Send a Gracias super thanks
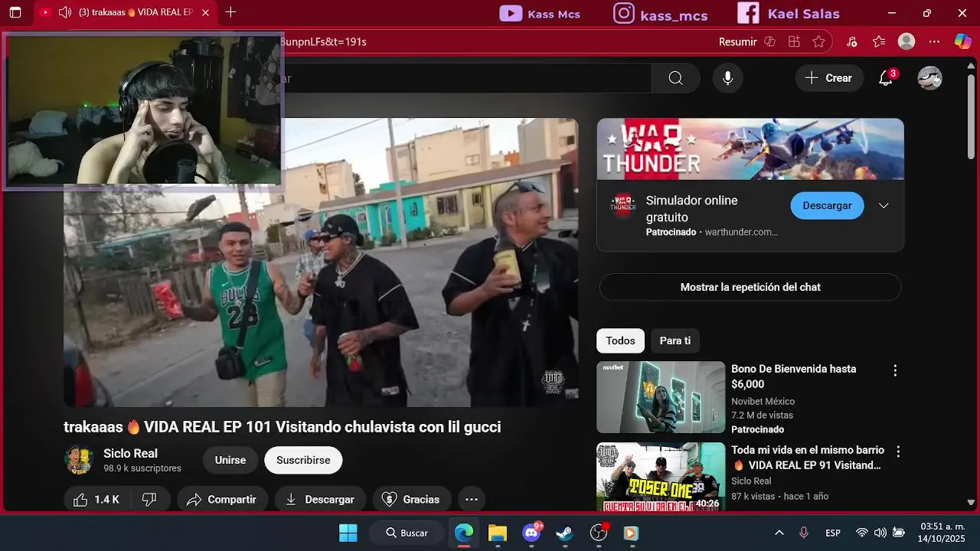 point(411,499)
